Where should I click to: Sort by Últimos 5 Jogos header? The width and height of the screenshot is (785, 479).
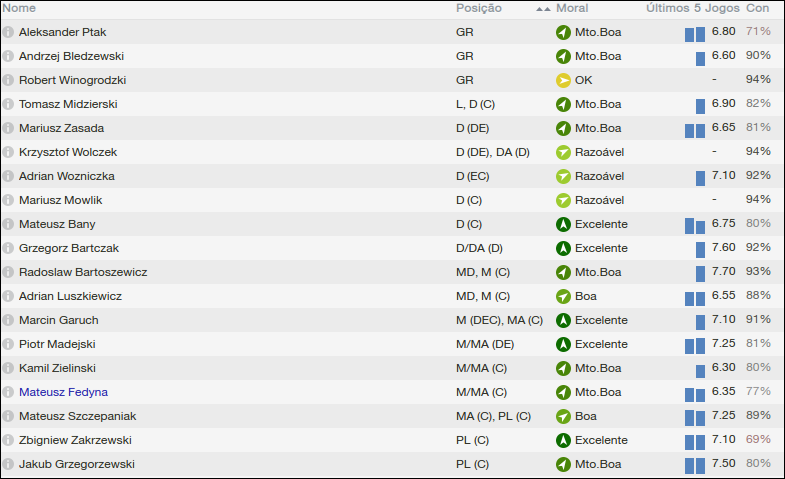[x=692, y=8]
